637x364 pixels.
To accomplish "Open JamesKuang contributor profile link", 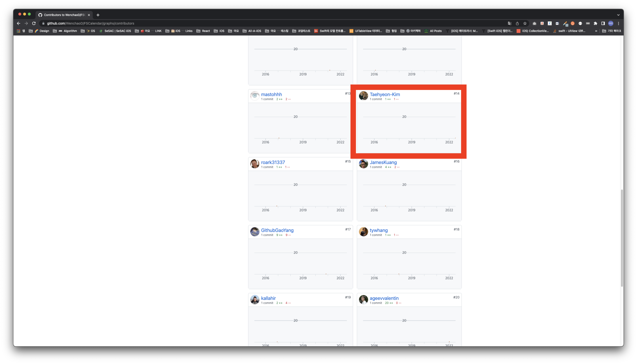I will (383, 162).
